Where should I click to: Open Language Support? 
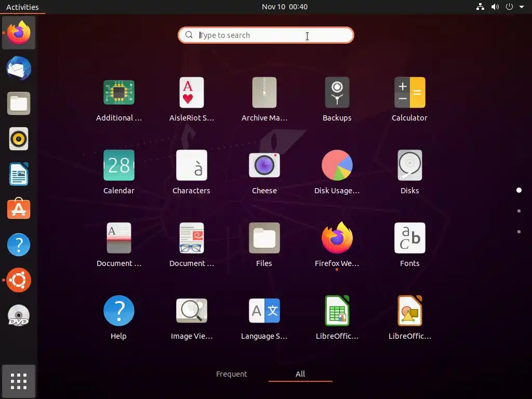(264, 311)
